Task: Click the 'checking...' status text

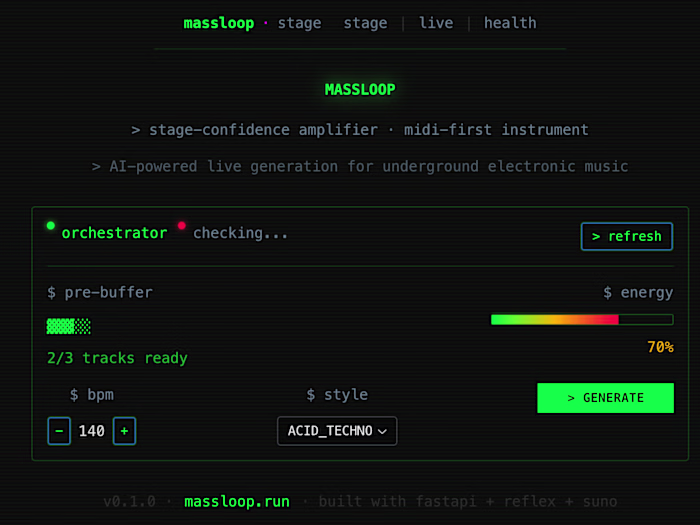Action: click(240, 233)
